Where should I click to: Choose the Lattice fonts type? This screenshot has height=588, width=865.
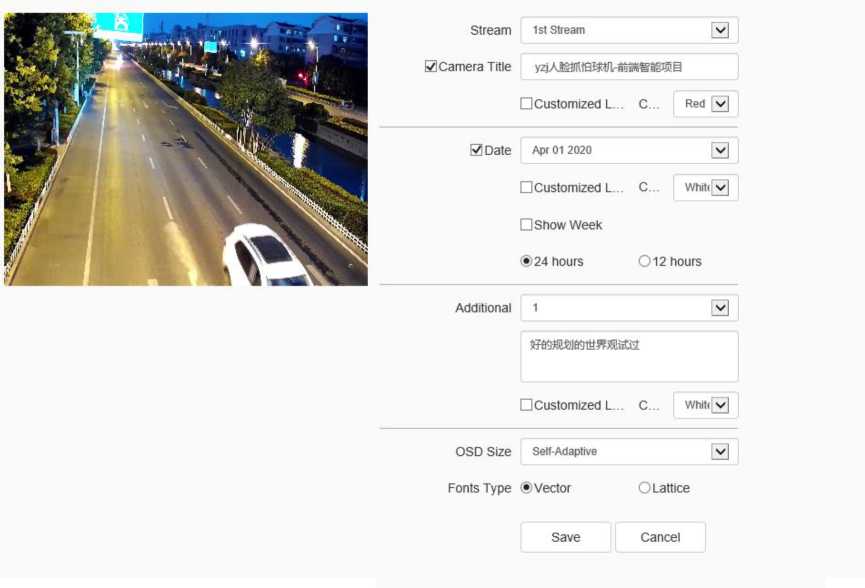645,488
